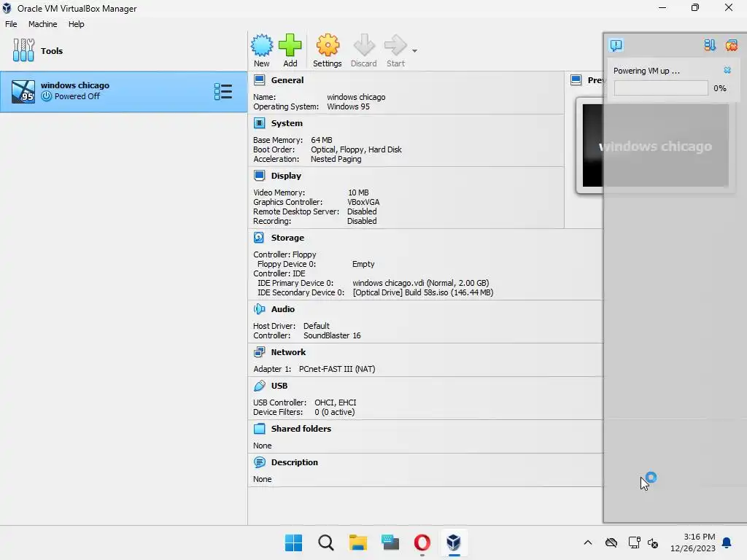747x560 pixels.
Task: Click the Discard toolbar icon
Action: tap(364, 45)
